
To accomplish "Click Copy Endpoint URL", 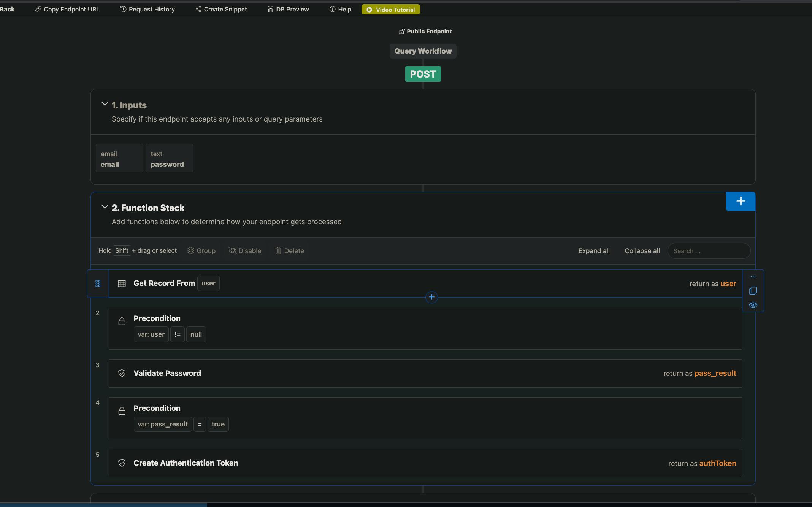I will coord(67,9).
